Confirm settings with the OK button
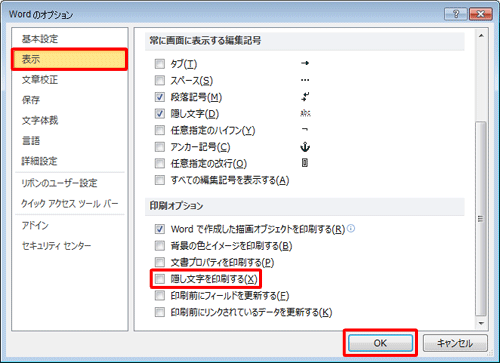 (380, 343)
